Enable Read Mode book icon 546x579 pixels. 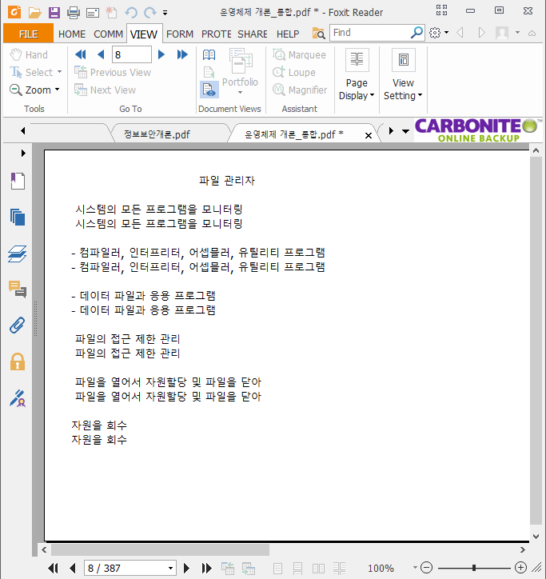[209, 55]
